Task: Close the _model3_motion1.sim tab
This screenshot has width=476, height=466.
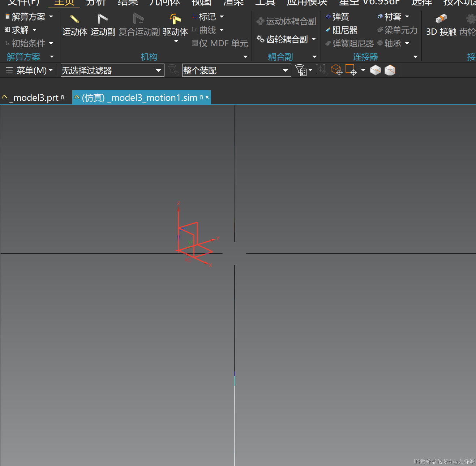Action: (x=207, y=97)
